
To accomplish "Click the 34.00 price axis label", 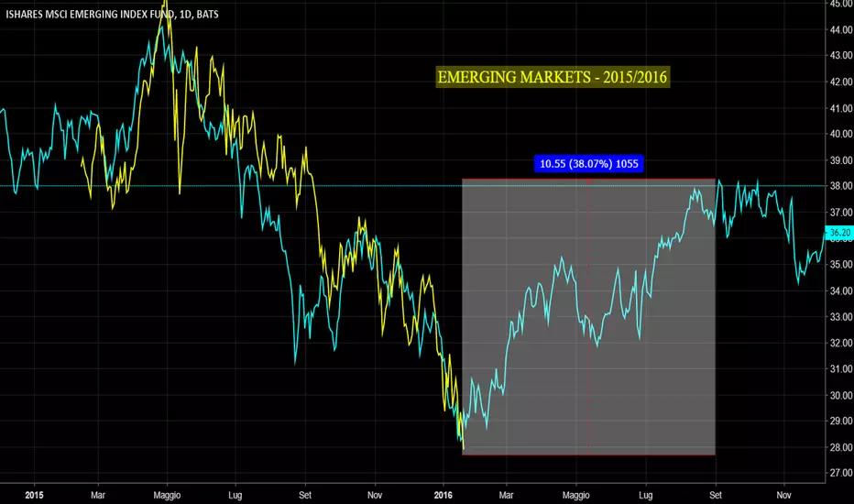I will (841, 290).
